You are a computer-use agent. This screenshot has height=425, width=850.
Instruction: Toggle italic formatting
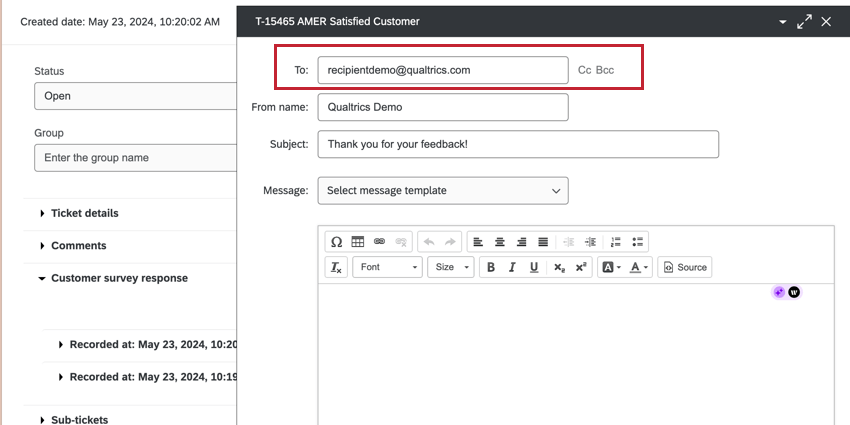pyautogui.click(x=512, y=267)
